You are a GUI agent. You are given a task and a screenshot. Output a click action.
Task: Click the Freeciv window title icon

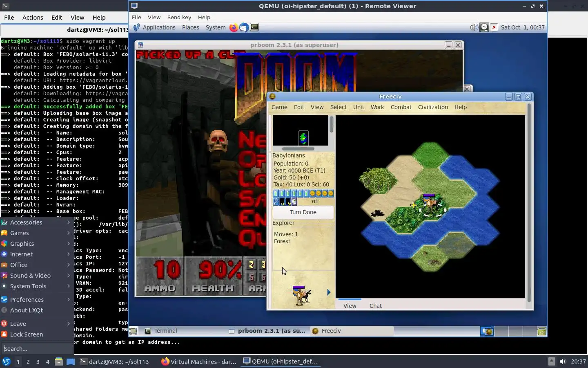[x=272, y=96]
